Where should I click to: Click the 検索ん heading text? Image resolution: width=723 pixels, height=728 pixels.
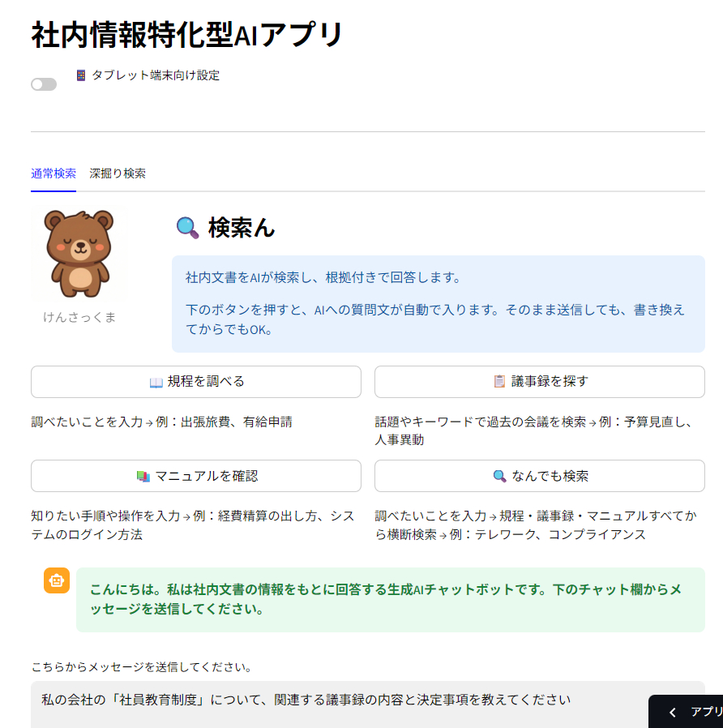tap(242, 228)
